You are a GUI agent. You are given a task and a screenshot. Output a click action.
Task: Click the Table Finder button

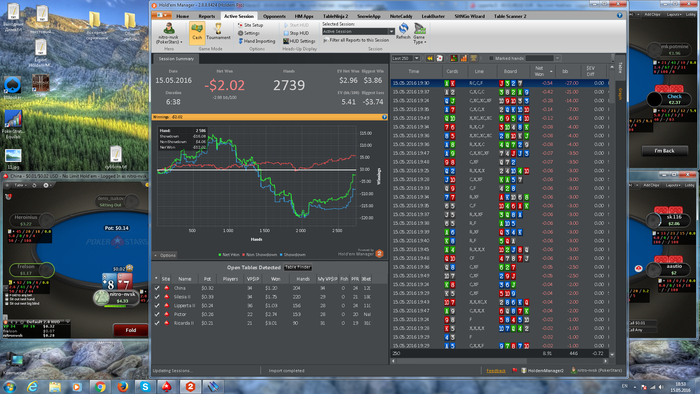[x=298, y=267]
